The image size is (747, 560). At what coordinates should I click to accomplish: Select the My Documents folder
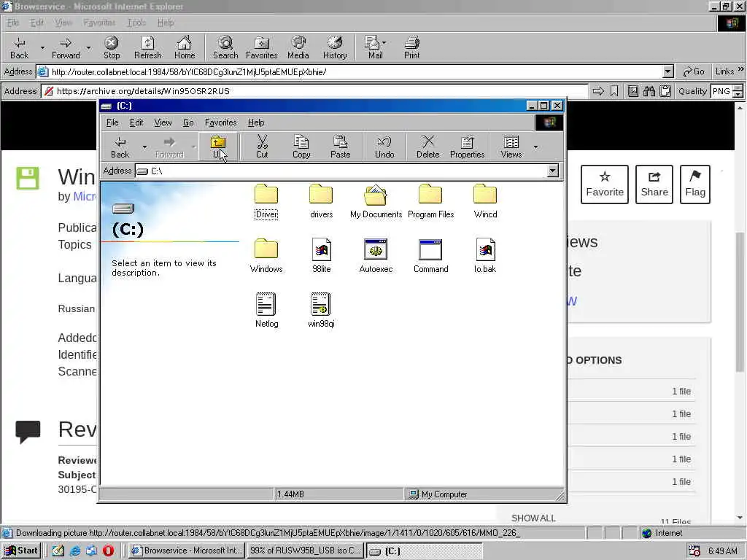376,202
